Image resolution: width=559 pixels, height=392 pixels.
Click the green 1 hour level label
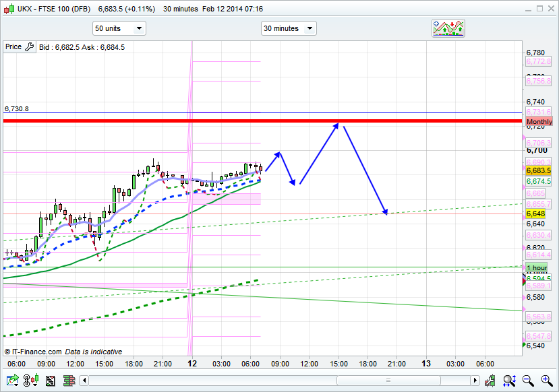(537, 268)
